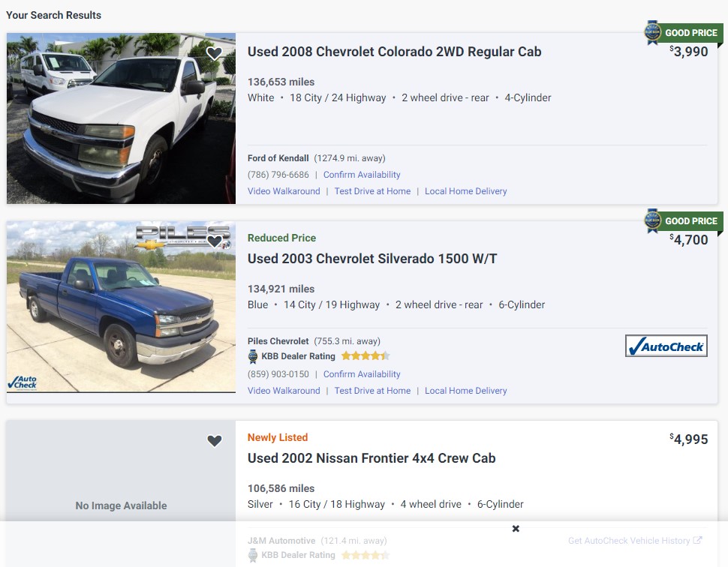This screenshot has height=567, width=728.
Task: Click the KBB Dealer Rating stars for Piles Chevrolet
Action: click(x=366, y=356)
